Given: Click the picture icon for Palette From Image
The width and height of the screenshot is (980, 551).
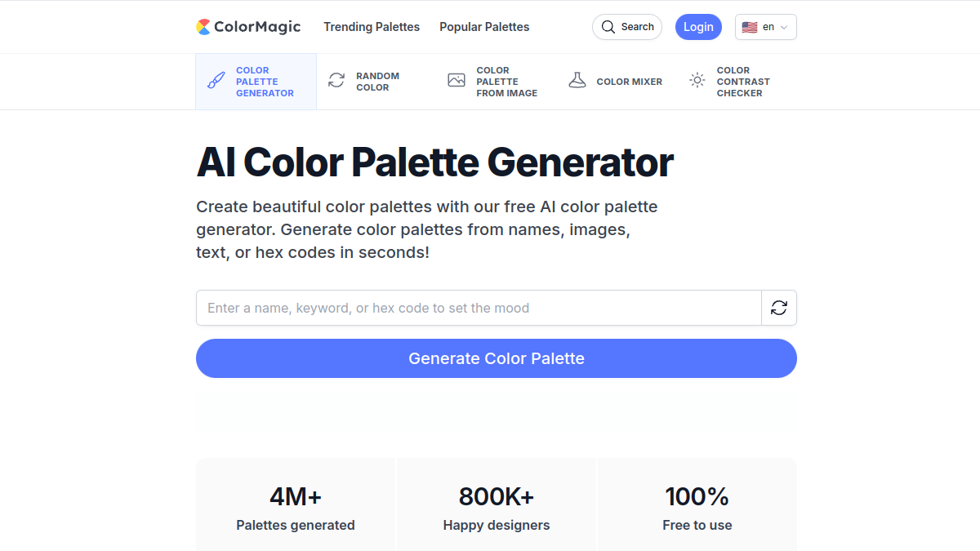Looking at the screenshot, I should click(457, 80).
